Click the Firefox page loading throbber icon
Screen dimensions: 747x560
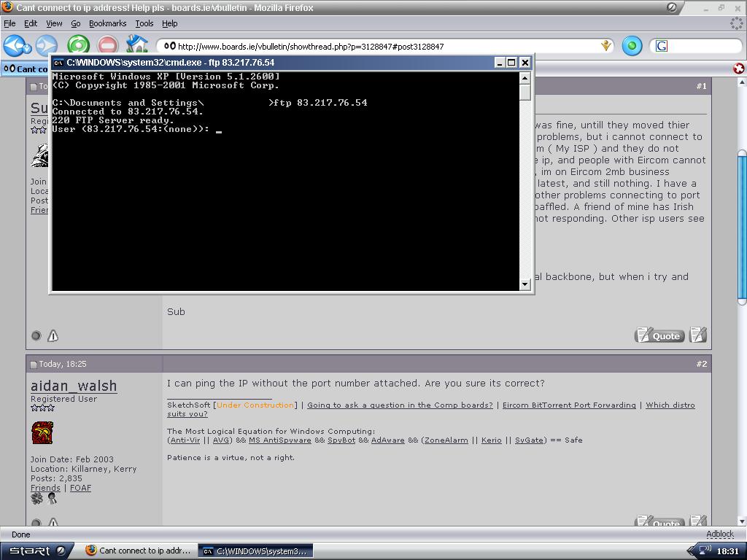[x=737, y=23]
